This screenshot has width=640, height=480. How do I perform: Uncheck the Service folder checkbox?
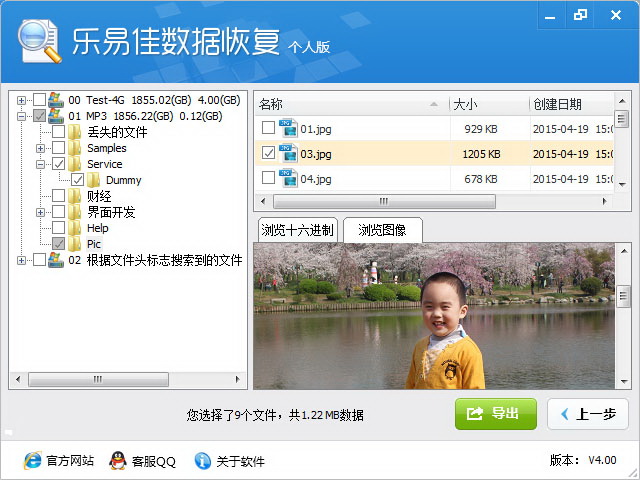[58, 164]
